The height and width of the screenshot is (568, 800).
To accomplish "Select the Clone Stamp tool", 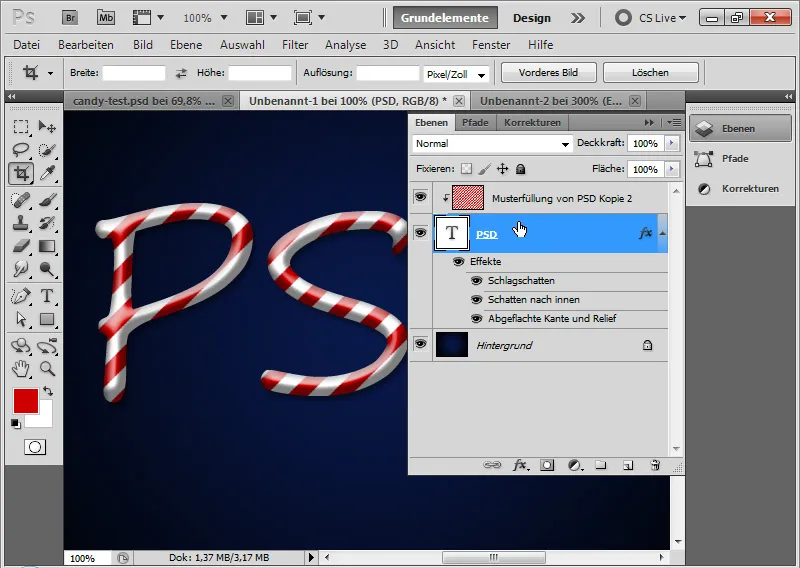I will point(21,223).
